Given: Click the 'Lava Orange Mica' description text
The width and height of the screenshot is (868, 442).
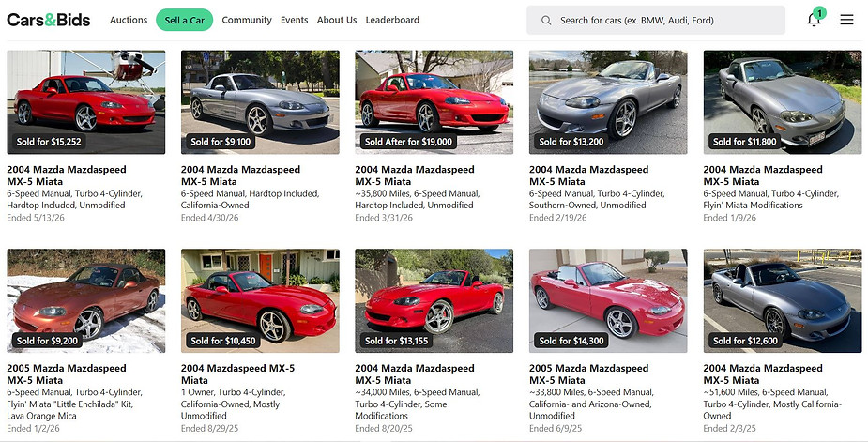Looking at the screenshot, I should click(x=41, y=416).
